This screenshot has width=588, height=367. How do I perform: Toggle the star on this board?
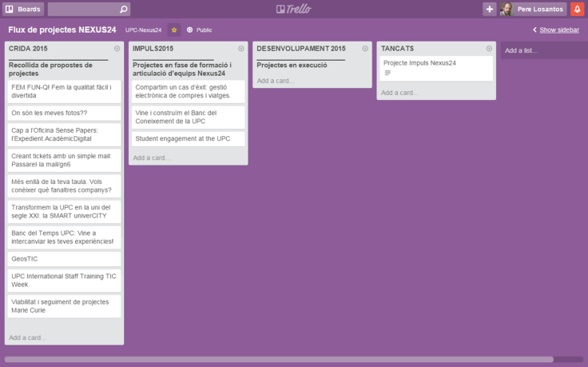click(174, 30)
